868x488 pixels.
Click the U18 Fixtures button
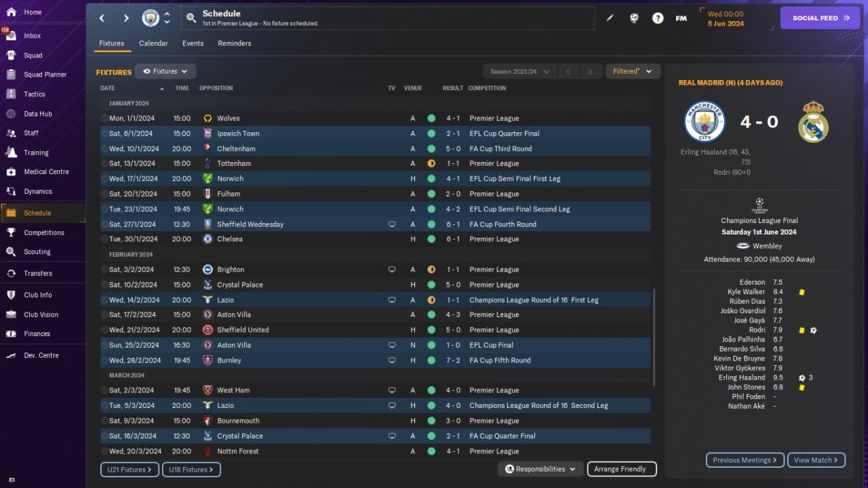click(192, 470)
